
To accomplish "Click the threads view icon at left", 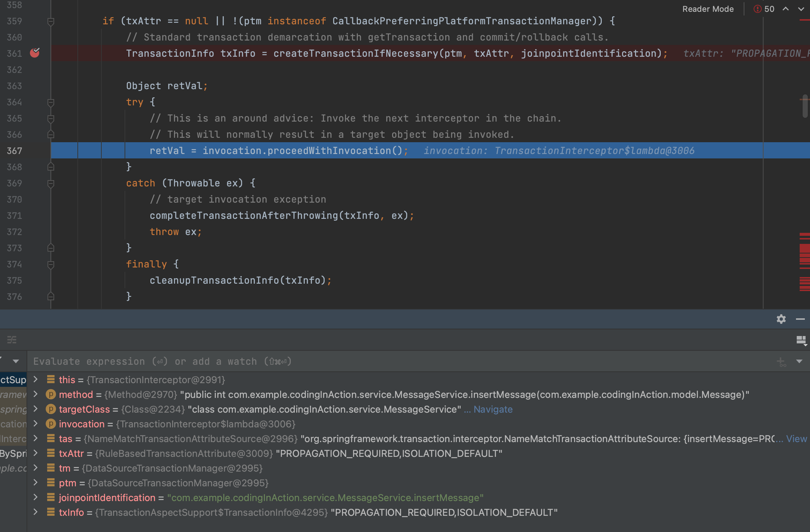I will (12, 340).
